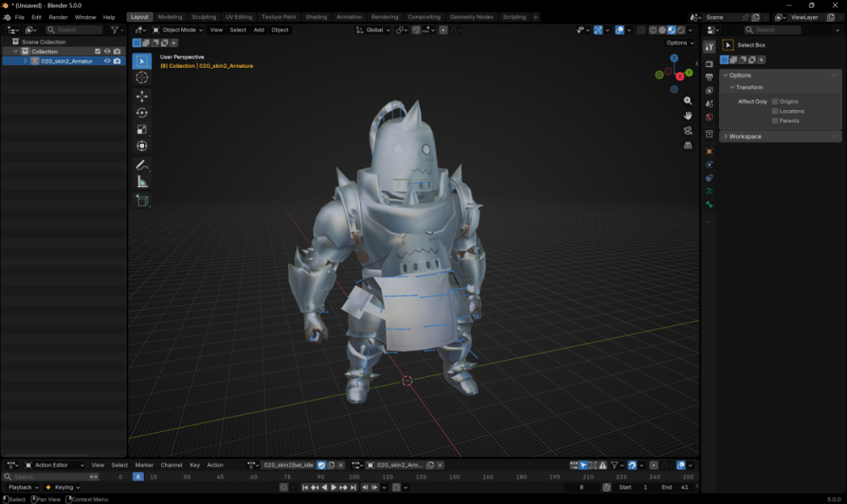Viewport: 847px width, 504px height.
Task: Toggle fake user shield for bat_idle action
Action: [x=321, y=465]
